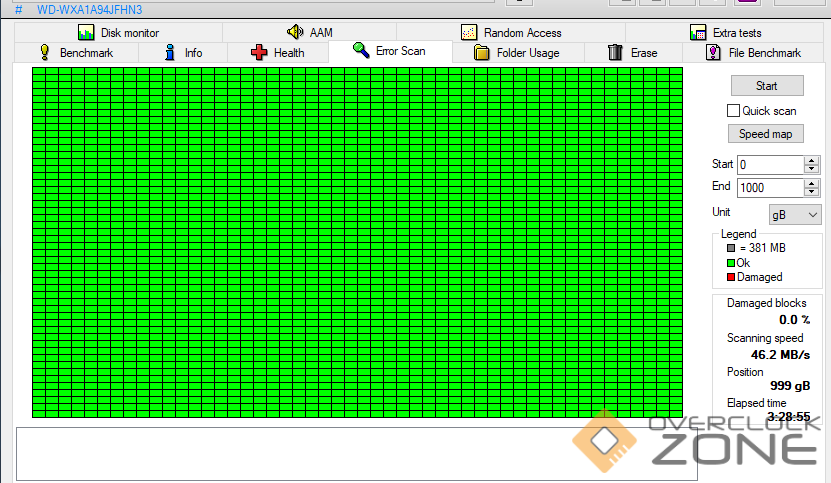Click the red Damaged legend swatch
Viewport: 831px width, 483px height.
731,277
